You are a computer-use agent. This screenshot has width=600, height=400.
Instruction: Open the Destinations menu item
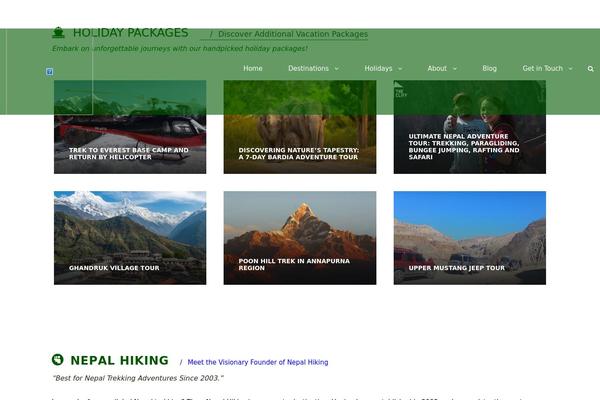click(x=308, y=69)
